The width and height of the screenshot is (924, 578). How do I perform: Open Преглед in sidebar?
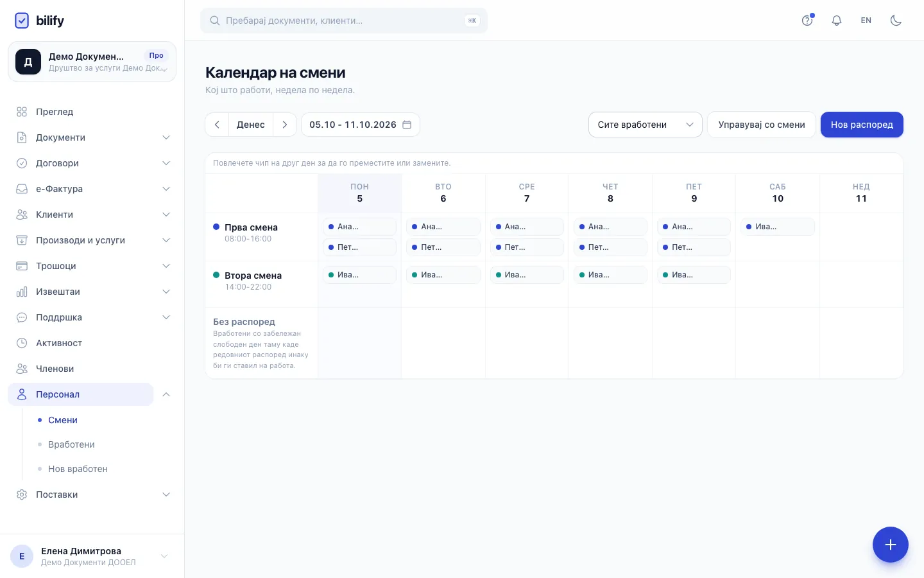click(92, 112)
